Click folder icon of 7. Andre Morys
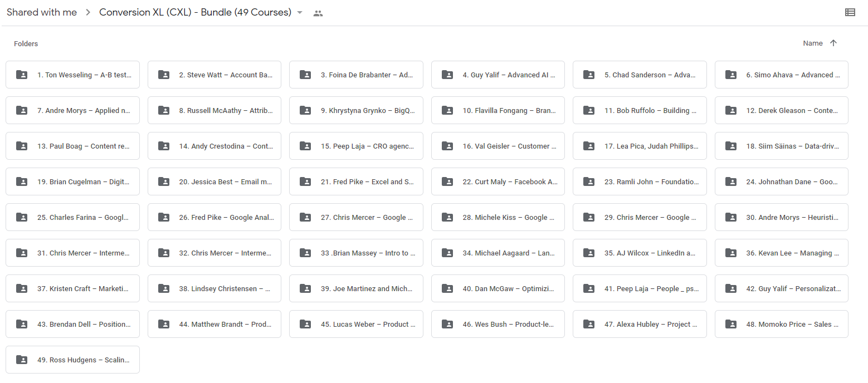This screenshot has height=383, width=868. [22, 110]
